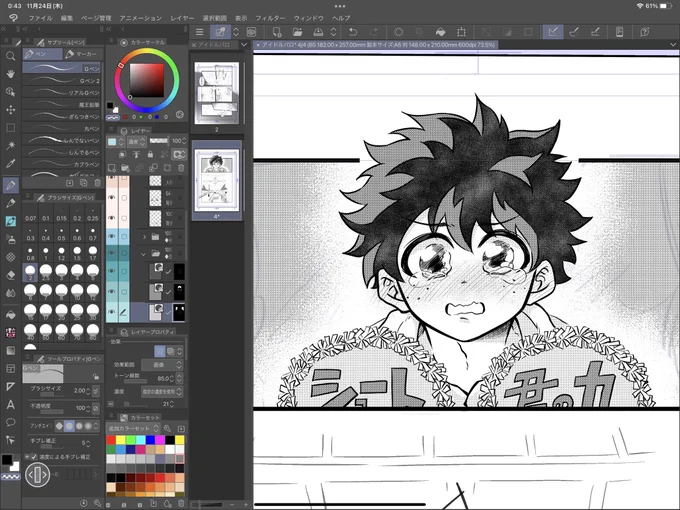Expand the collapsed folder layer chevron

pos(144,237)
